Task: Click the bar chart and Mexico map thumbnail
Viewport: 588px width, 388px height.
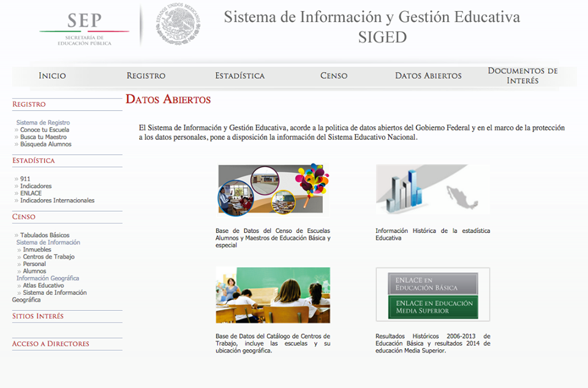Action: (433, 189)
